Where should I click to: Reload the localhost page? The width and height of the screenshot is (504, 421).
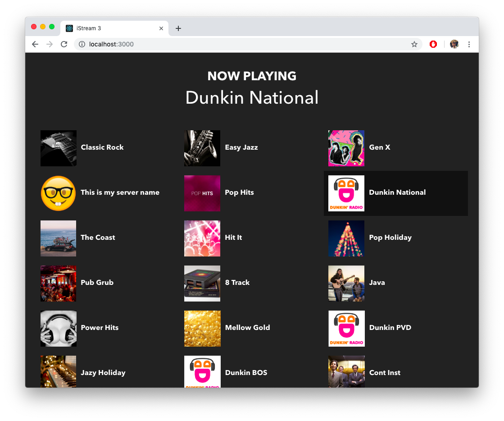[64, 44]
